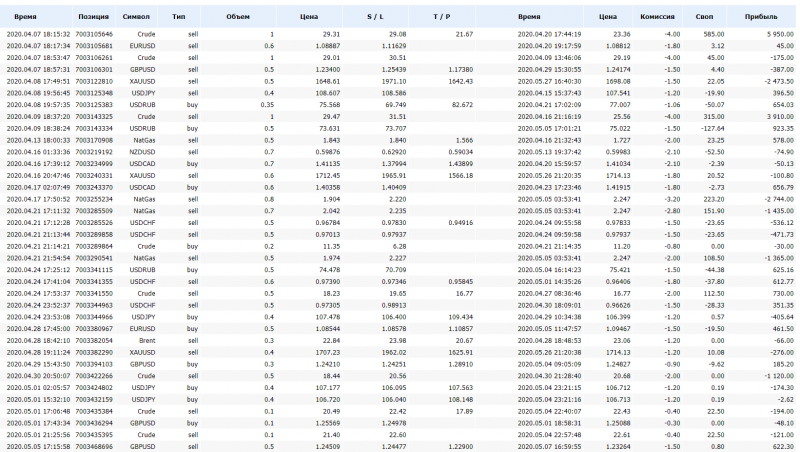Click the Своп column header
Viewport: 800px width, 452px height.
pyautogui.click(x=704, y=17)
